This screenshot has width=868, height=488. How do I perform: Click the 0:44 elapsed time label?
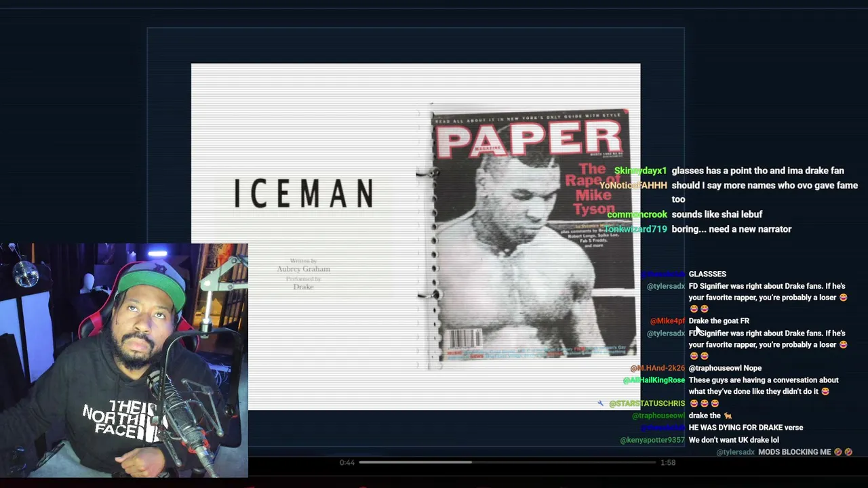coord(347,462)
